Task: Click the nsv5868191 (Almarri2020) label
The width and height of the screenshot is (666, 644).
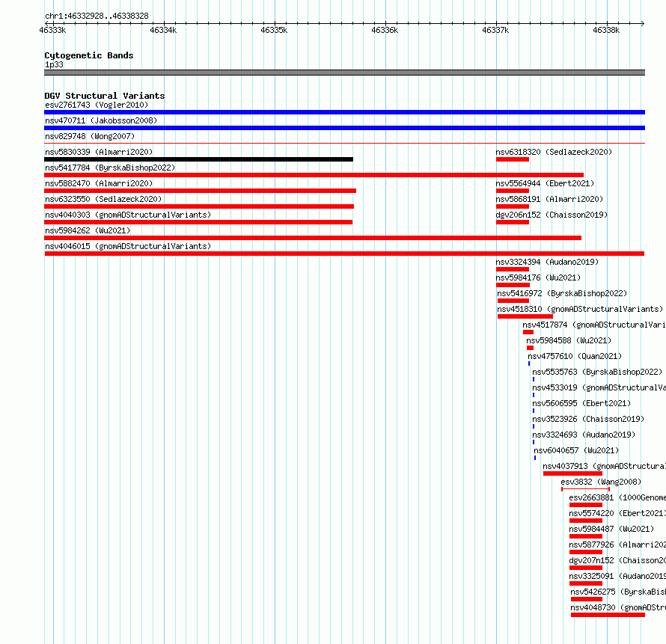Action: click(x=549, y=199)
